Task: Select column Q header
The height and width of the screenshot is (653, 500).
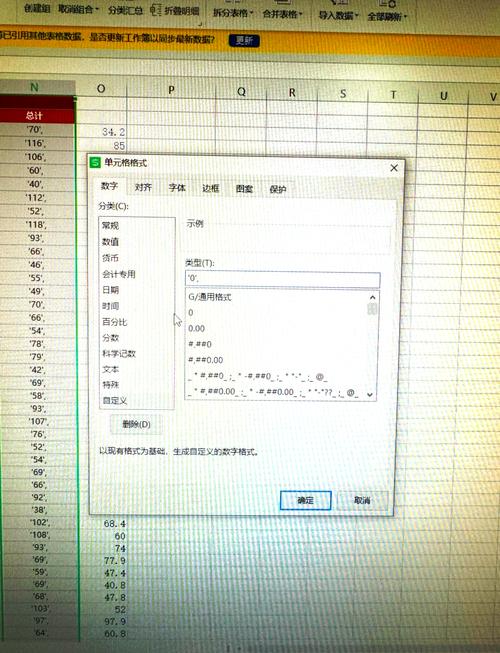Action: click(x=241, y=92)
